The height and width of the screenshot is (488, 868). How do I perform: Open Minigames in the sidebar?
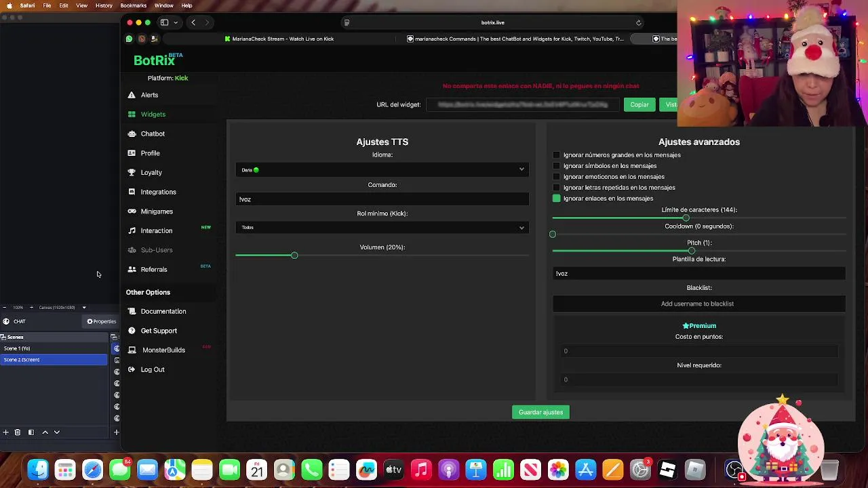click(157, 211)
